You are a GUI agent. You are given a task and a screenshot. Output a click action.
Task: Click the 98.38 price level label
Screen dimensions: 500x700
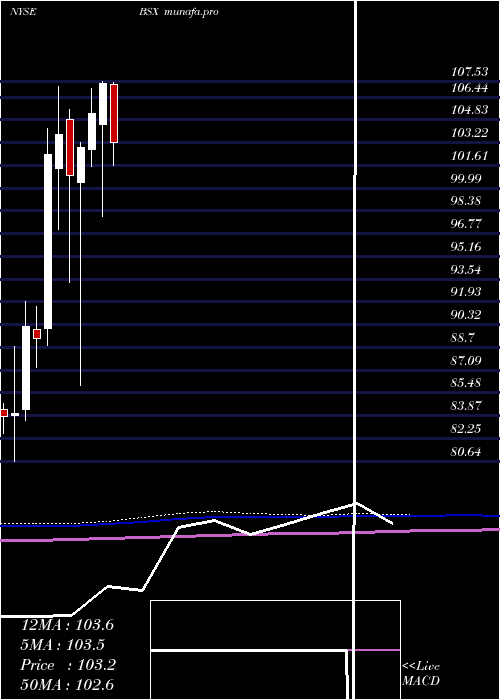[x=466, y=201]
